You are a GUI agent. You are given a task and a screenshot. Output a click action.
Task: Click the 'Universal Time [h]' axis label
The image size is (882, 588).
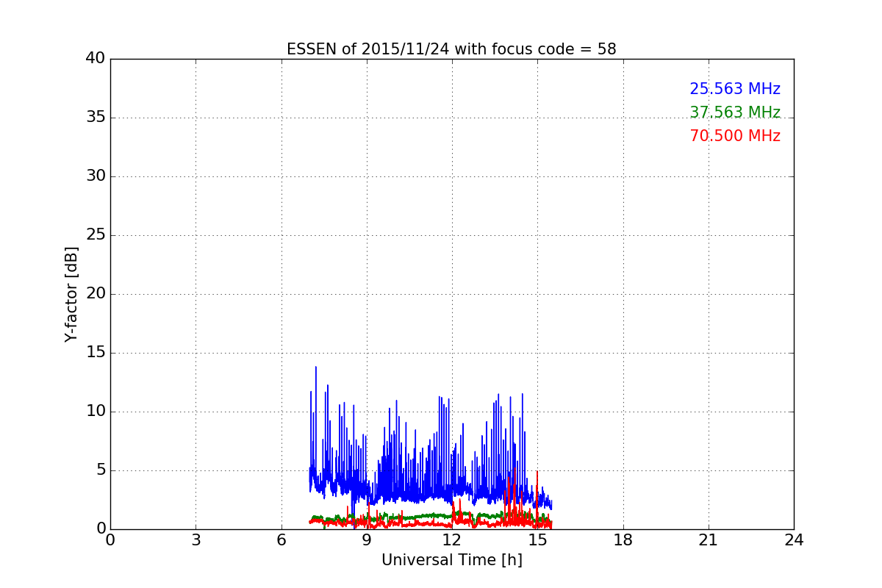(x=451, y=560)
